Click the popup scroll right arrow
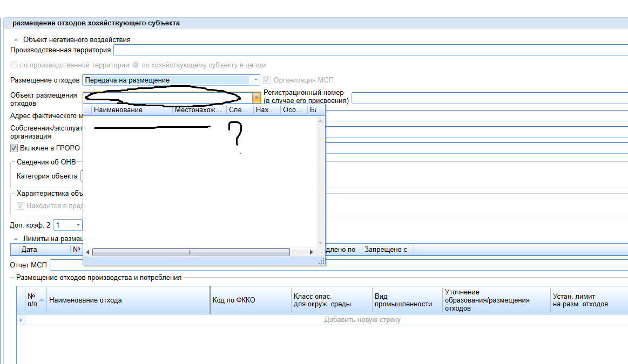The image size is (628, 364). pyautogui.click(x=311, y=252)
